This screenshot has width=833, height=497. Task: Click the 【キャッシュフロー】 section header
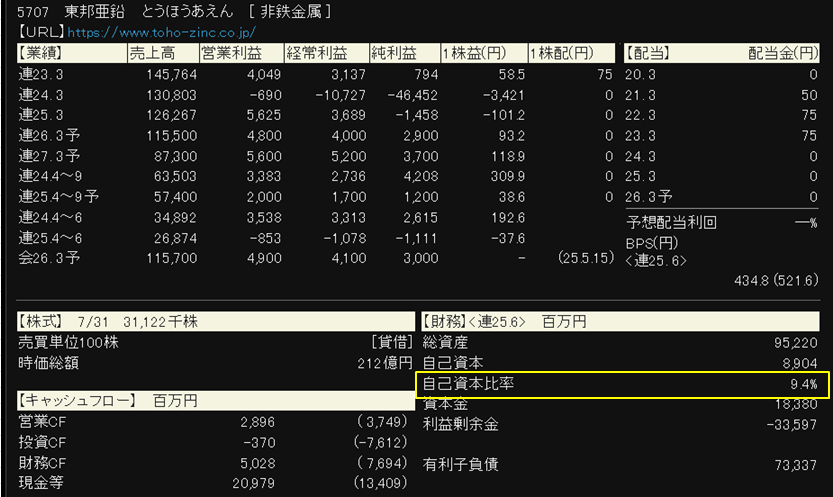click(76, 401)
